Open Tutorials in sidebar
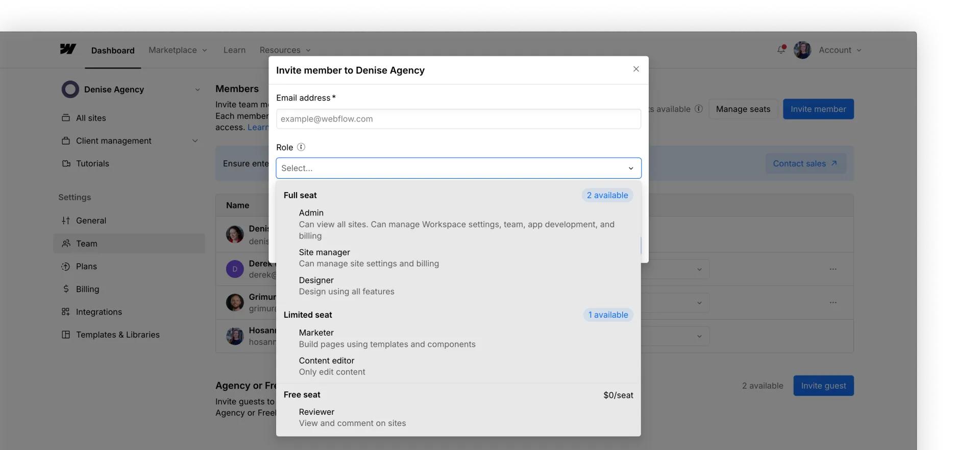The height and width of the screenshot is (450, 980). (x=129, y=163)
